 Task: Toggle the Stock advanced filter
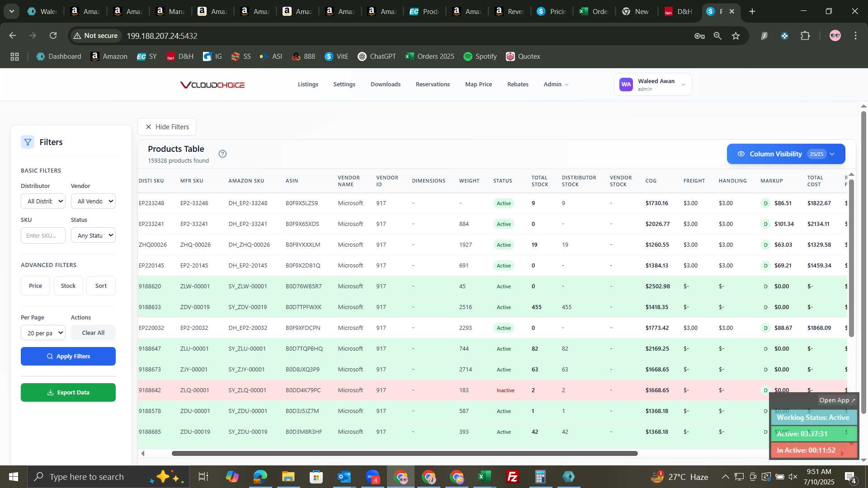click(x=68, y=286)
